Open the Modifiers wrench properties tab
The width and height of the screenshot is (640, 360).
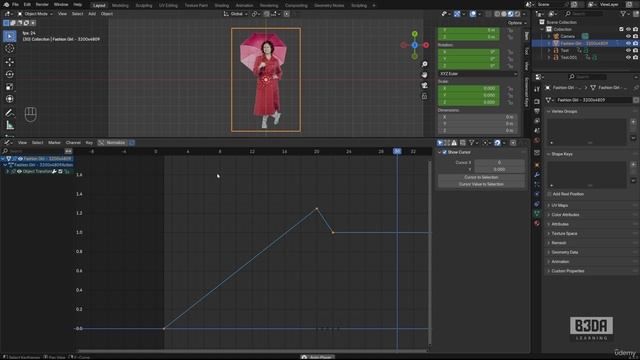pos(537,175)
